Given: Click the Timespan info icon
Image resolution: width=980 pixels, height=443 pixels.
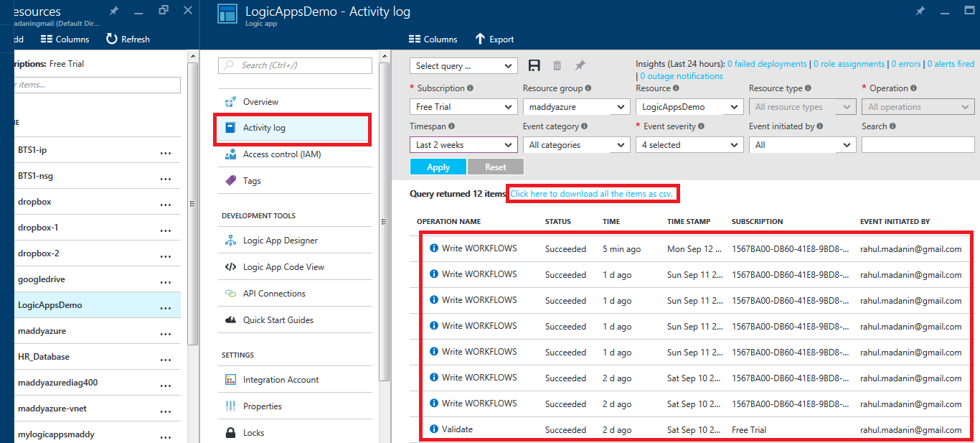Looking at the screenshot, I should point(452,126).
